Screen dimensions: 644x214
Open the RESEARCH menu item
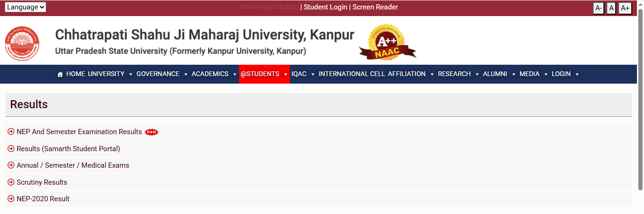tap(454, 74)
